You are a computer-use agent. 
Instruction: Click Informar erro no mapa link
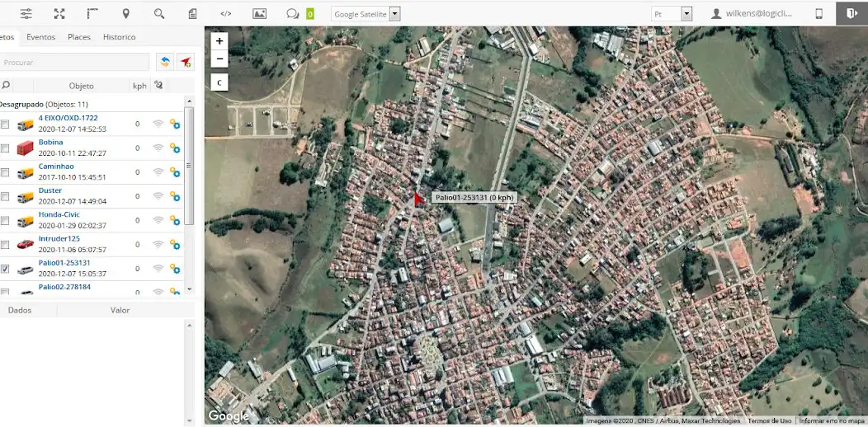coord(833,421)
